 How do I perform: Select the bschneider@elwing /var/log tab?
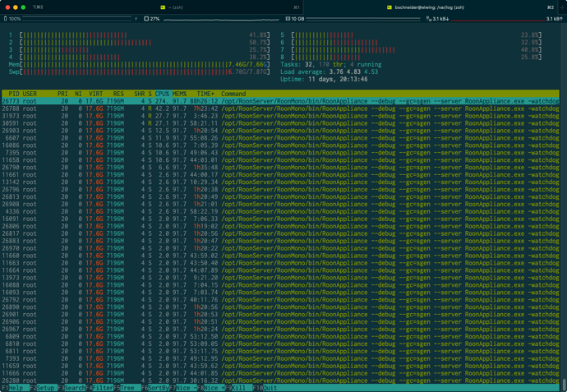[431, 7]
